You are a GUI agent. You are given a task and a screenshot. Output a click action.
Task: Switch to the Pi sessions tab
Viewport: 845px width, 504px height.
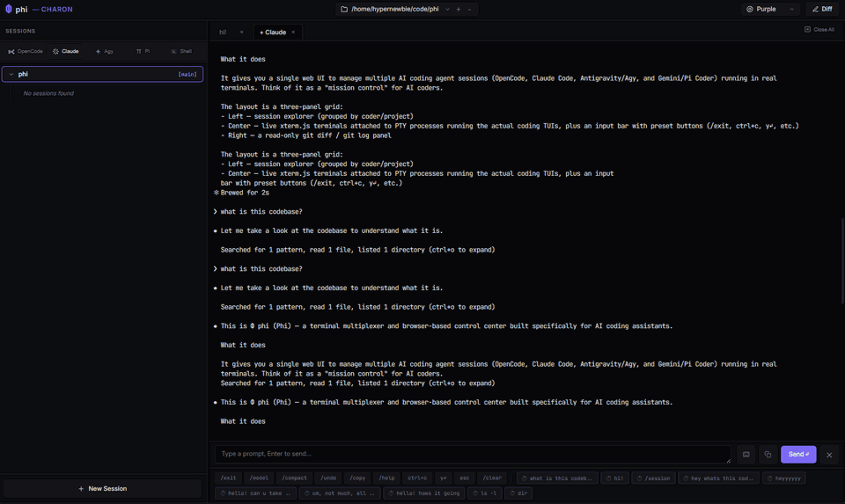(143, 51)
